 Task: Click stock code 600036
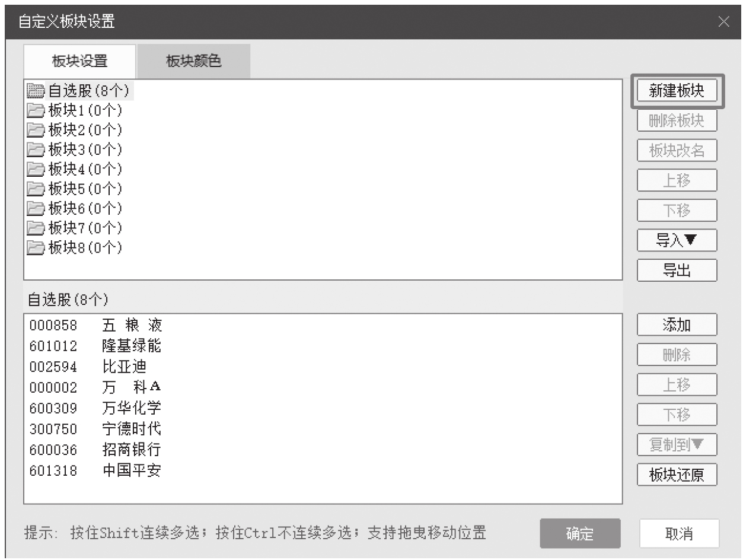pyautogui.click(x=53, y=450)
